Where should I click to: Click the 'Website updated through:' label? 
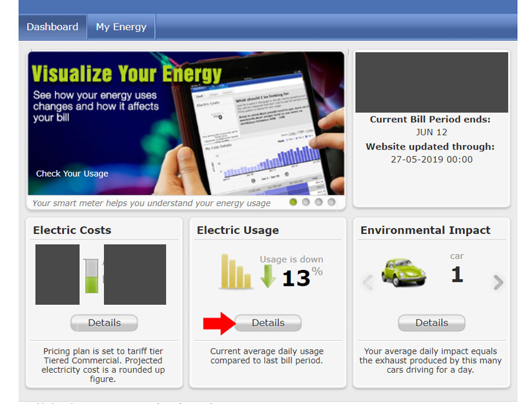(x=430, y=146)
